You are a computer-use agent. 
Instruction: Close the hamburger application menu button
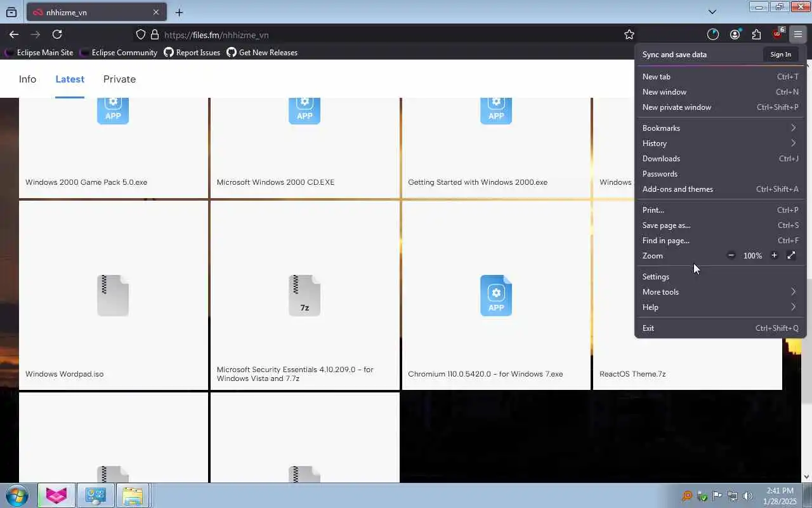pos(798,34)
